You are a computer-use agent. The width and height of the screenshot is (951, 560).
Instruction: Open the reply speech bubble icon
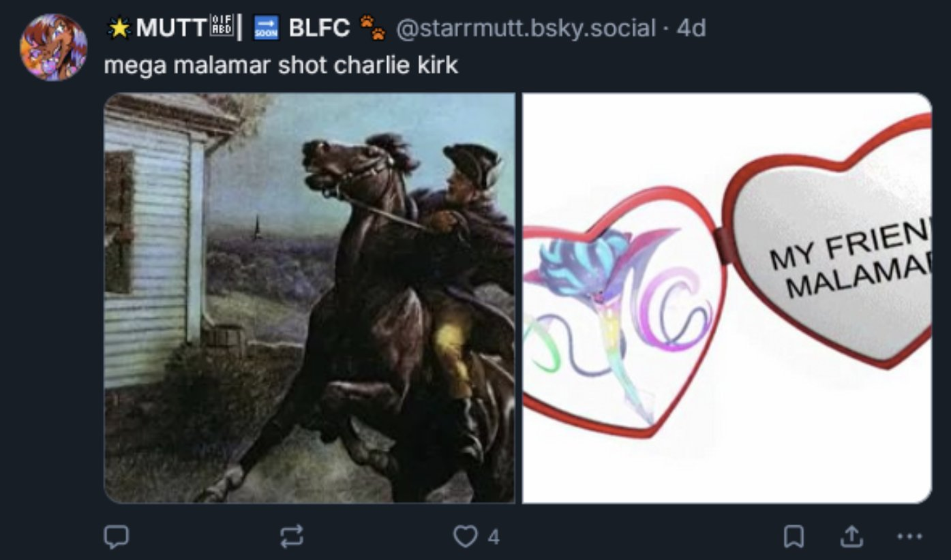click(x=116, y=538)
